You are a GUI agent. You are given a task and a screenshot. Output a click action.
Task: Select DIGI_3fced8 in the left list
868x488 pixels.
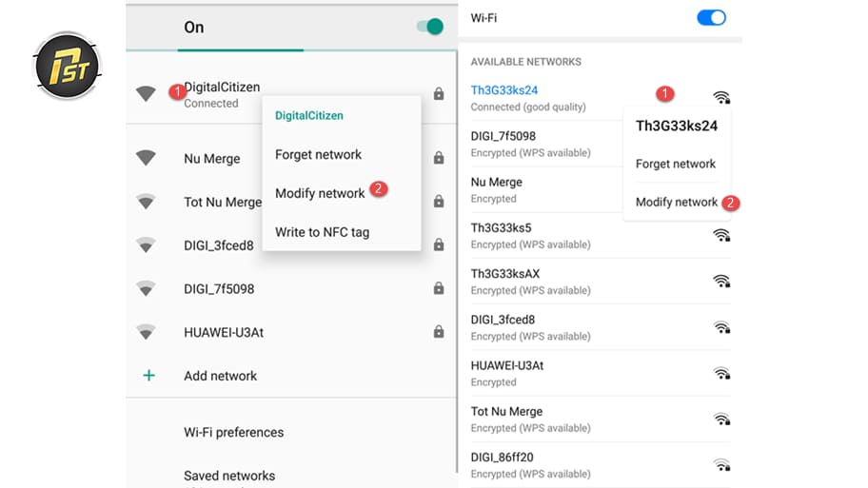click(x=219, y=245)
